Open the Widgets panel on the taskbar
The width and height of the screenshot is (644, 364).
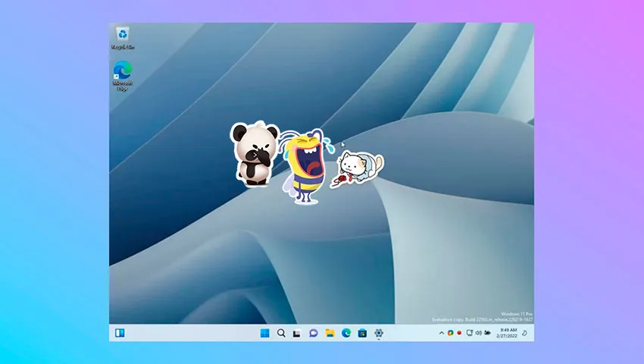click(120, 333)
